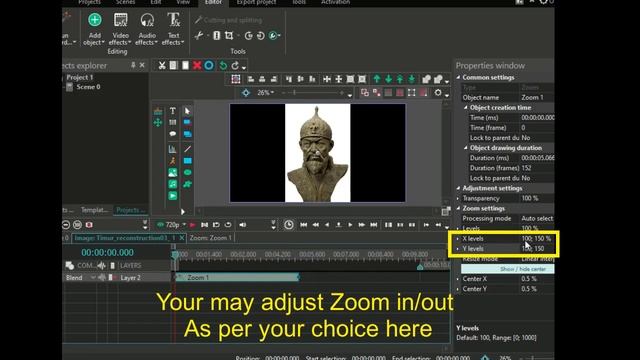Toggle Lock to parent under Object creation time

[526, 138]
